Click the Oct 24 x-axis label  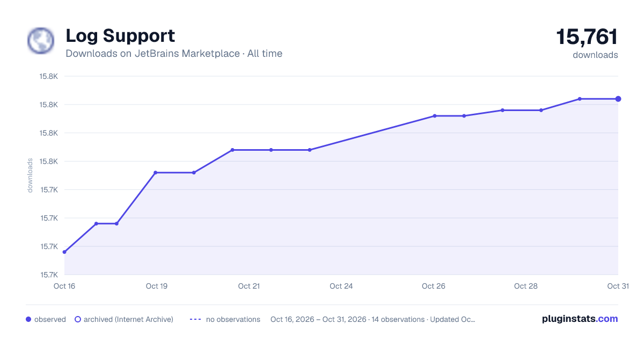(341, 286)
